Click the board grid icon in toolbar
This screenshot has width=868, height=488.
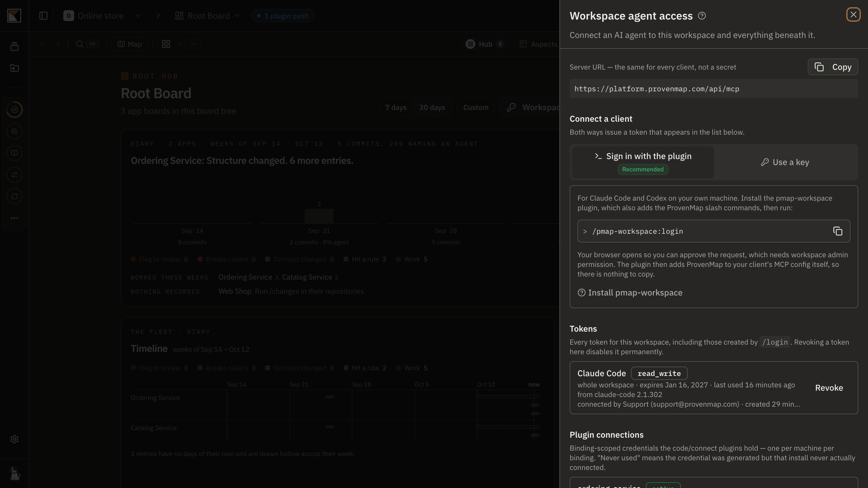point(166,44)
